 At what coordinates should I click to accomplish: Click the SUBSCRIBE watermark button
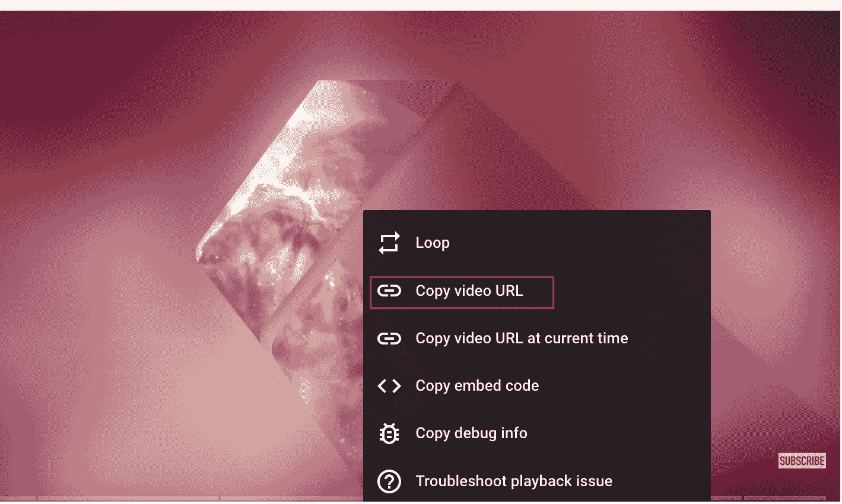tap(802, 461)
